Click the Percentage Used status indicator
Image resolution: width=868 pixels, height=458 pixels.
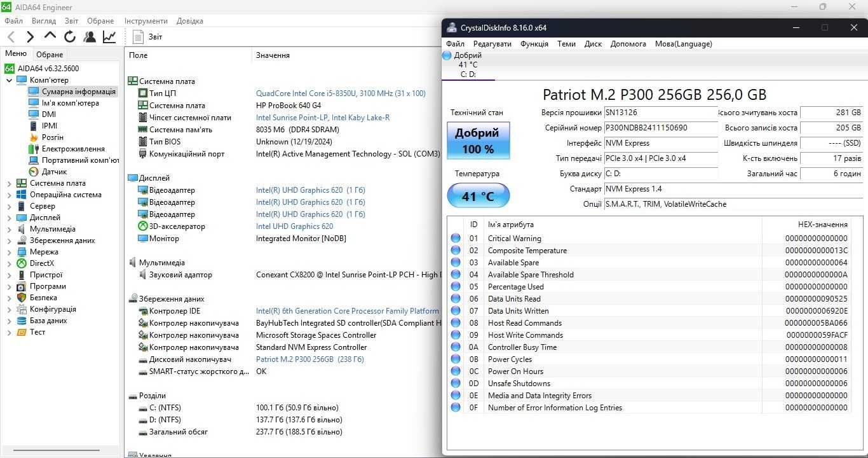[x=456, y=287]
